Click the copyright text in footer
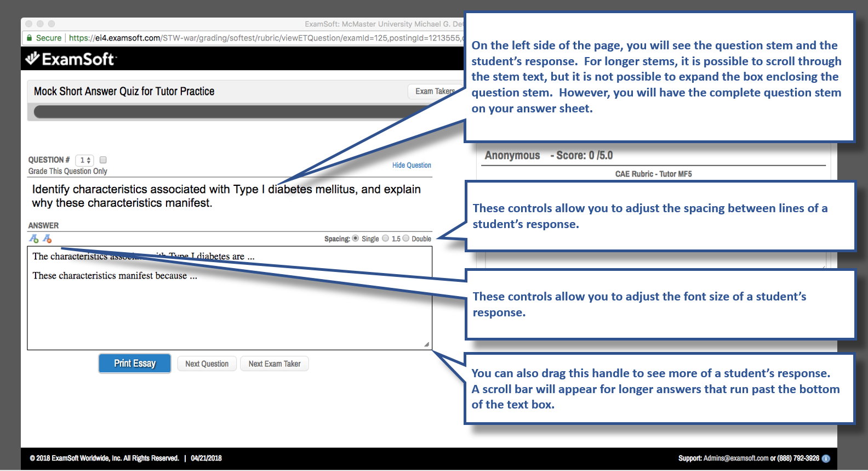Image resolution: width=868 pixels, height=471 pixels. tap(104, 458)
